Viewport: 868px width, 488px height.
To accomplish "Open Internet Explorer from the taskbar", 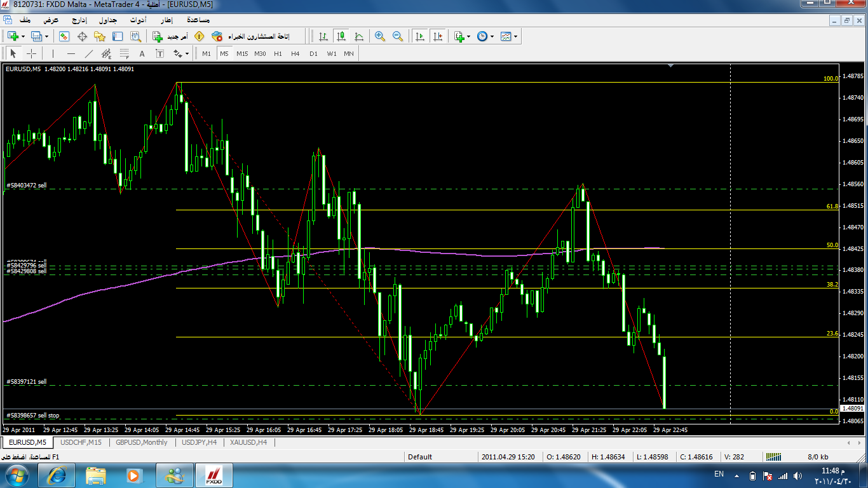I will tap(57, 475).
